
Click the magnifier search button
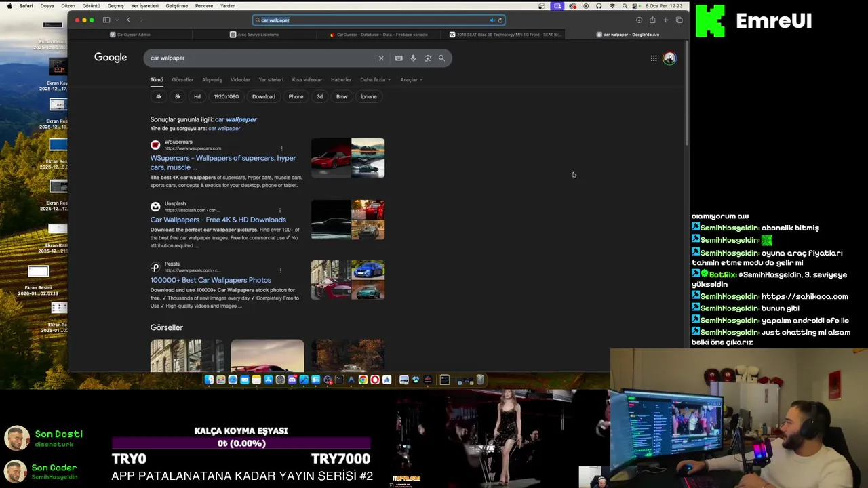click(441, 58)
